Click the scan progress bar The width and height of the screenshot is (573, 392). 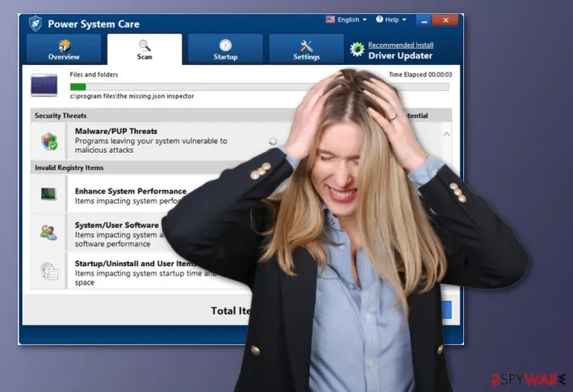[x=260, y=87]
